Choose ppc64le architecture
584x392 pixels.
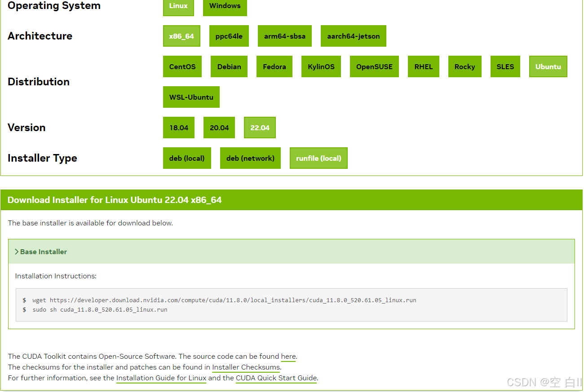click(x=229, y=36)
